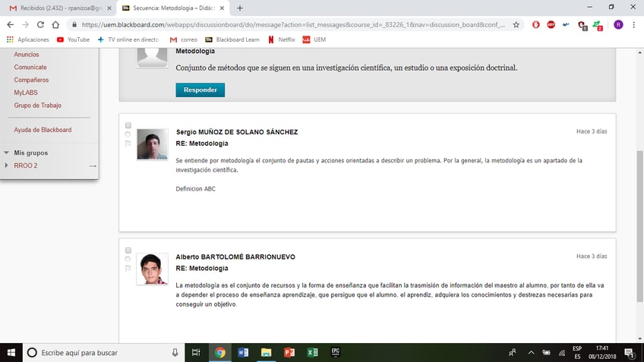Collapse the Mis grupos section

click(x=6, y=153)
